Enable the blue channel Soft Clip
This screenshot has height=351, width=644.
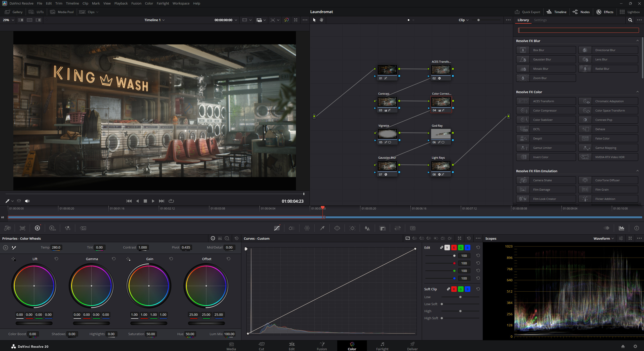pos(467,289)
